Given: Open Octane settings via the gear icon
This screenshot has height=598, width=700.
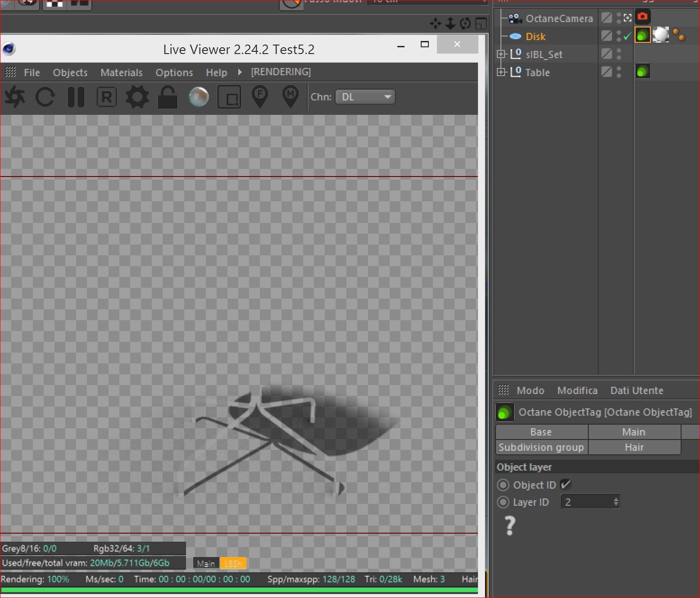Looking at the screenshot, I should [x=137, y=97].
